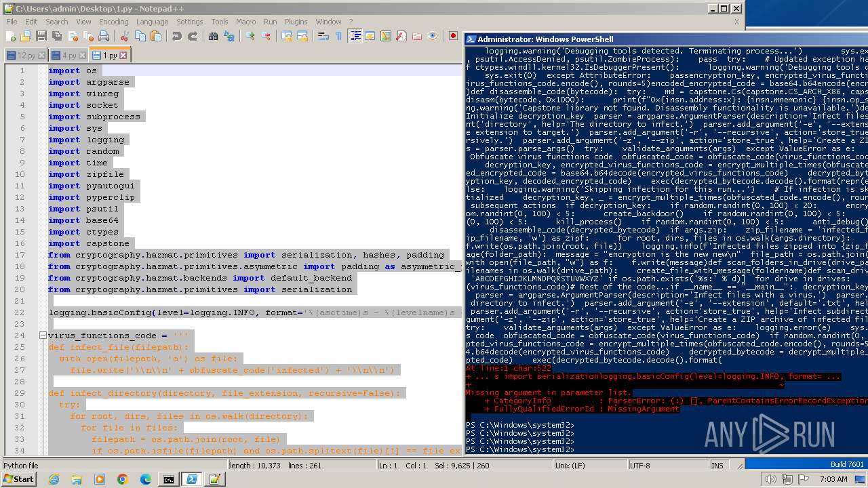868x488 pixels.
Task: Click the Paste clipboard icon
Action: [156, 36]
